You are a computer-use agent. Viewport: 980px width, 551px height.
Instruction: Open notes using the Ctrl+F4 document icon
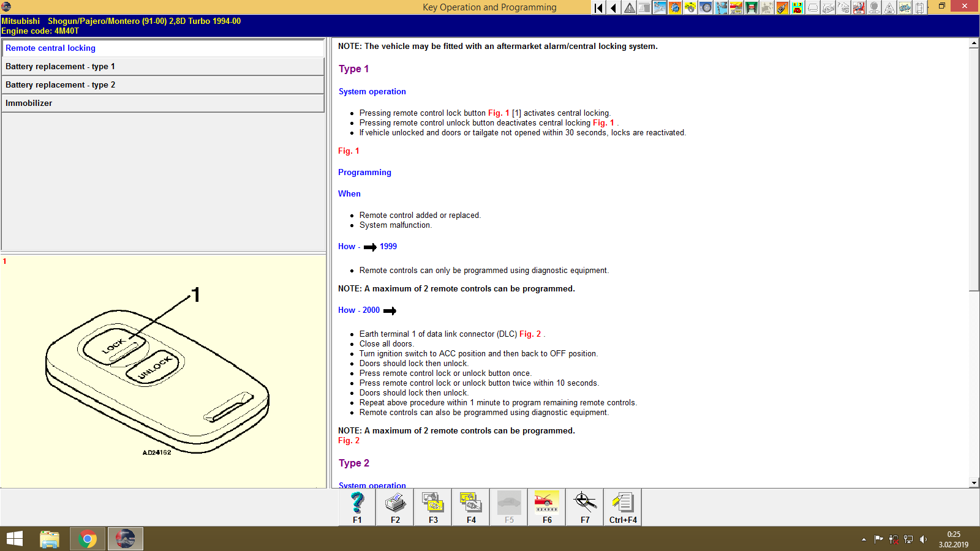(x=622, y=507)
